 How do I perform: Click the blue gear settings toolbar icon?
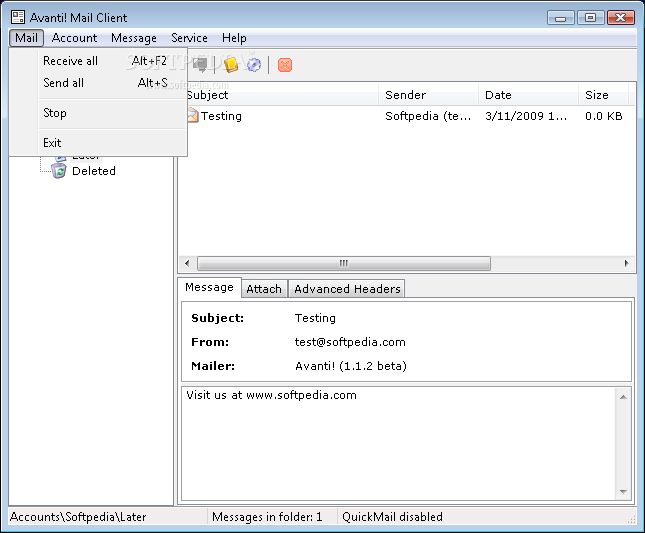click(254, 65)
